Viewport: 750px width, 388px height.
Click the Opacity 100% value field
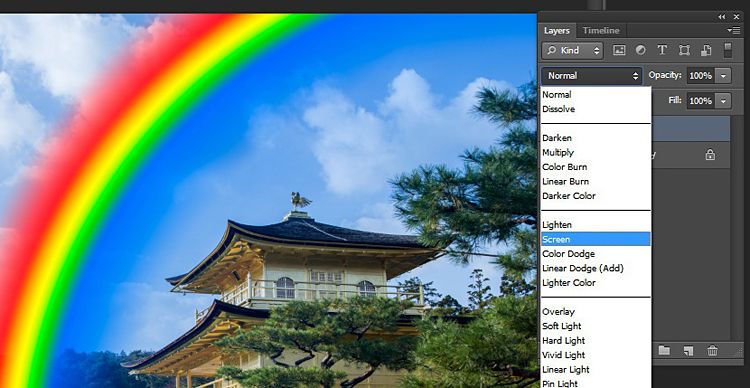point(702,76)
